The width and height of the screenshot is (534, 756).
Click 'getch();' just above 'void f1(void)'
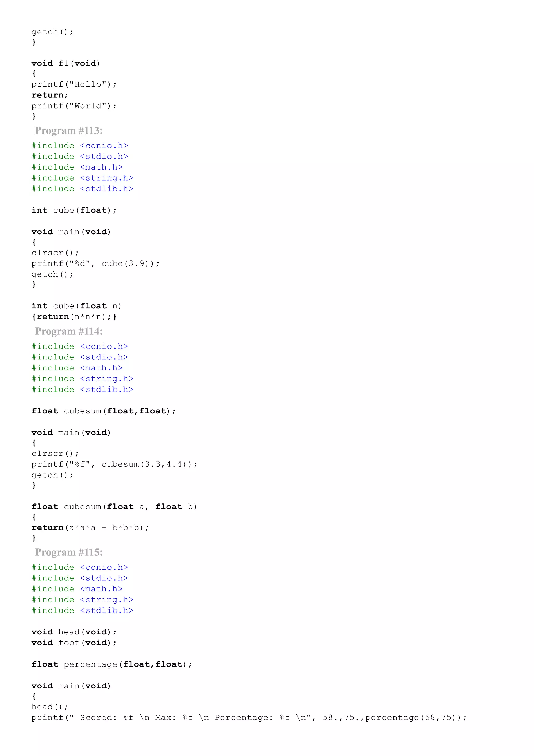53,32
